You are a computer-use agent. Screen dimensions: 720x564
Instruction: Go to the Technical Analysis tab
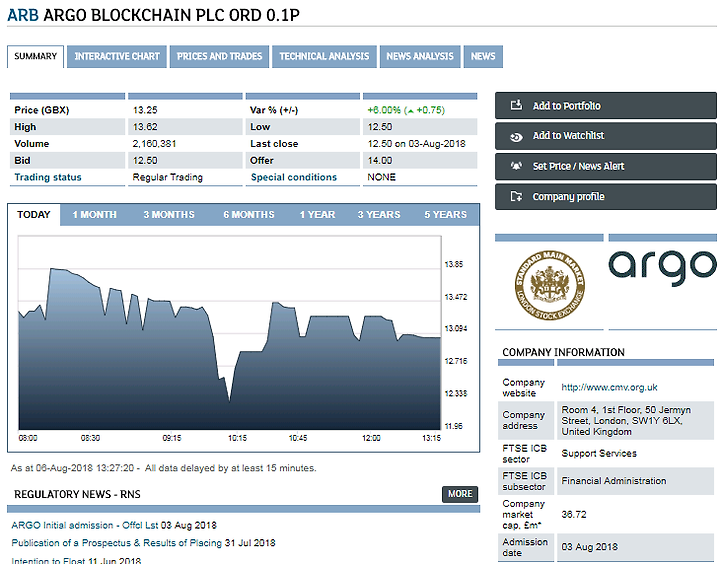324,56
